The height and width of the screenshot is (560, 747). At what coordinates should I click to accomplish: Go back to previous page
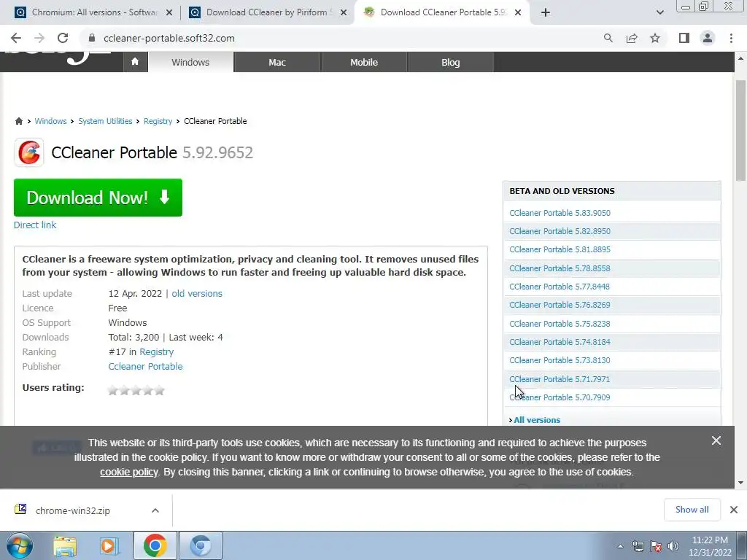tap(16, 38)
